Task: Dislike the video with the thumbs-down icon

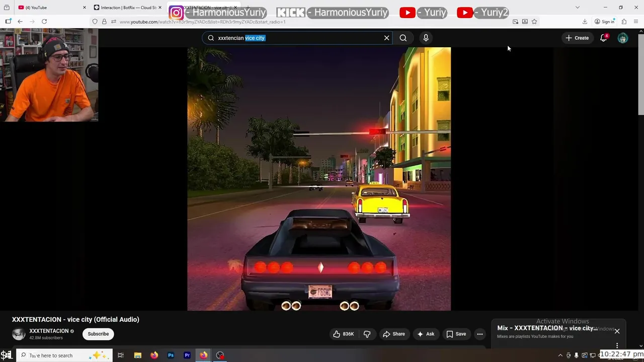Action: coord(367,334)
